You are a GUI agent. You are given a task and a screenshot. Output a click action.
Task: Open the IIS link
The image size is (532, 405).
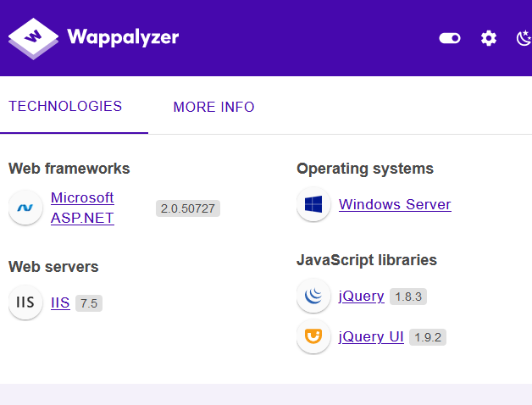coord(60,302)
